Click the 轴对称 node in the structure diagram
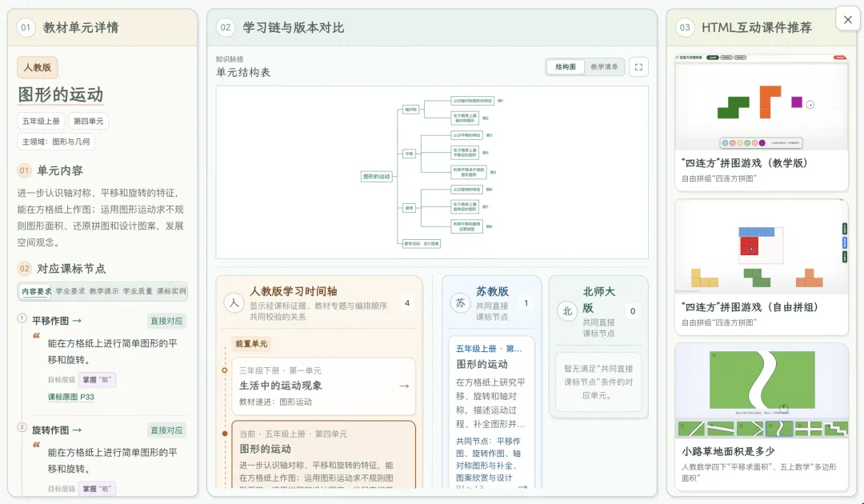Viewport: 864px width, 504px height. (411, 110)
